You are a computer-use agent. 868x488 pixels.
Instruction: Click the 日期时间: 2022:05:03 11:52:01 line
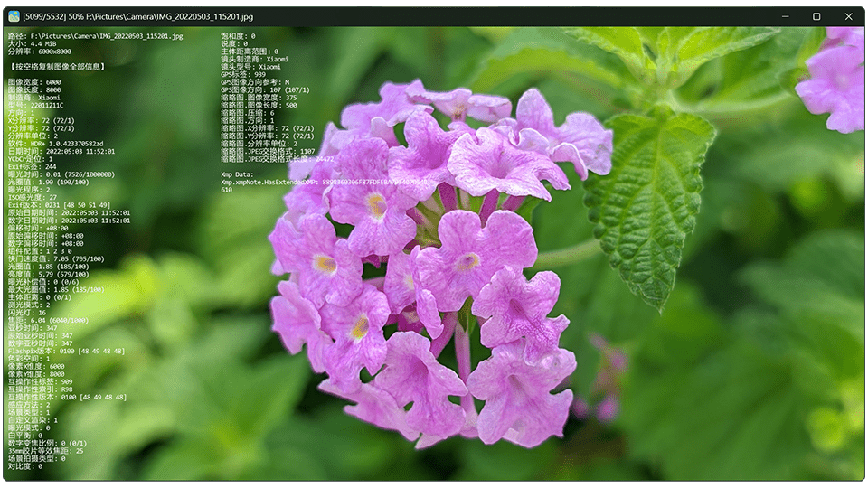point(61,151)
